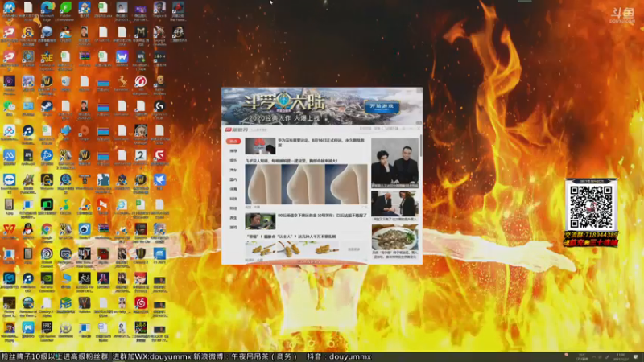Screen dimensions: 644x362
Task: Select the 热点 tab in news popup
Action: 233,142
